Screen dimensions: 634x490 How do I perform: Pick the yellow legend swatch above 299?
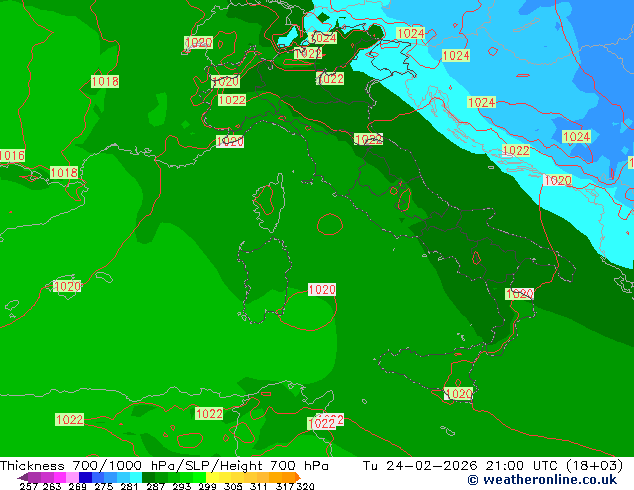(x=212, y=477)
